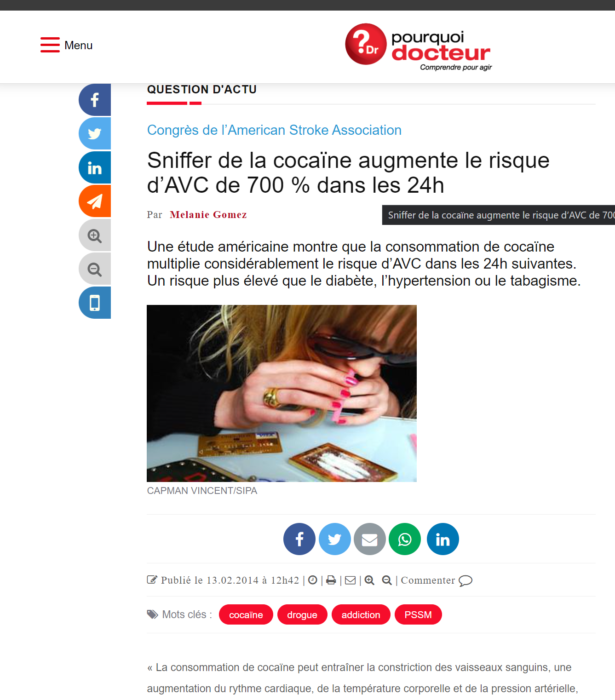Share via round WhatsApp button
615x700 pixels.
click(x=405, y=539)
